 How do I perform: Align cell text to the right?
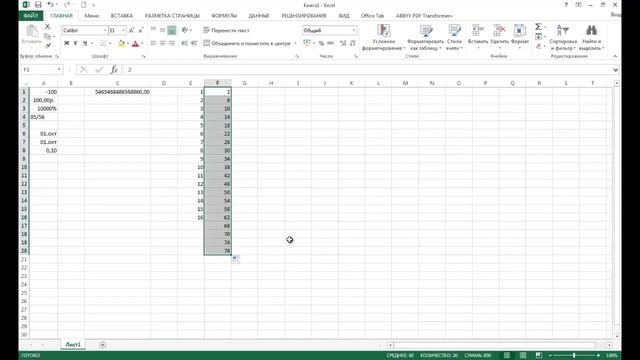pyautogui.click(x=172, y=43)
